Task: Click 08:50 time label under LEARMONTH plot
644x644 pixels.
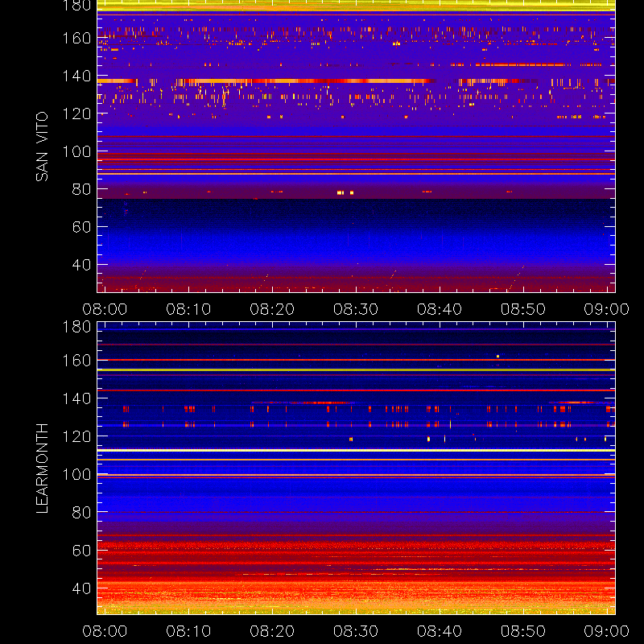Action: tap(522, 631)
